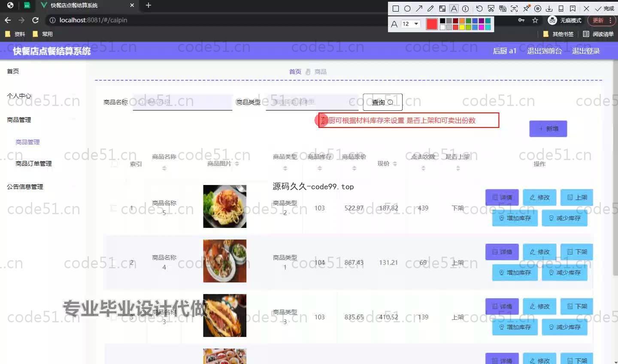Open the 资料 bookmarks folder
Viewport: 618px width, 364px height.
point(15,34)
